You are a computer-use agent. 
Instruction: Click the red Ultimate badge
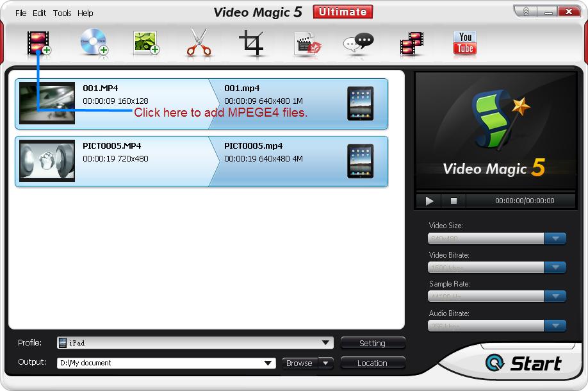point(343,12)
